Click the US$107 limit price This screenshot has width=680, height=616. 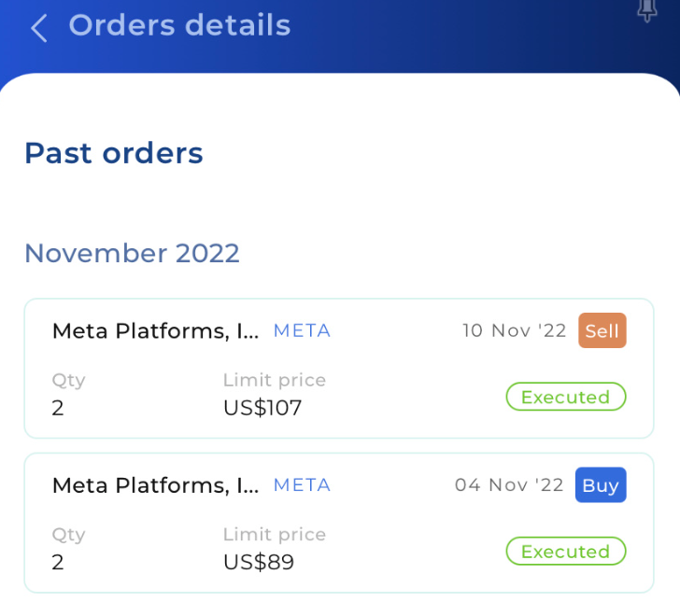tap(262, 408)
